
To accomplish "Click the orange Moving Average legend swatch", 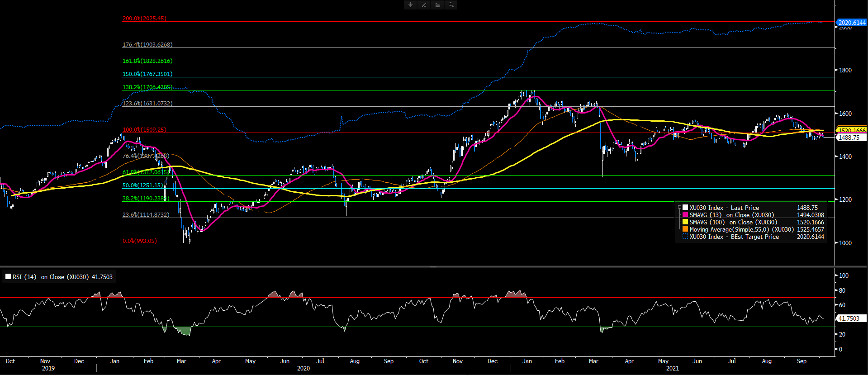I will point(685,229).
